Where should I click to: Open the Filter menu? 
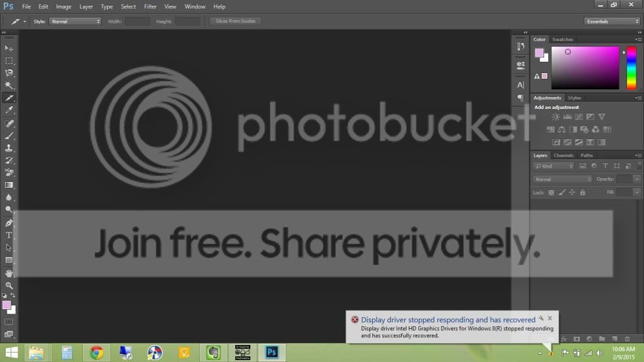pyautogui.click(x=150, y=6)
